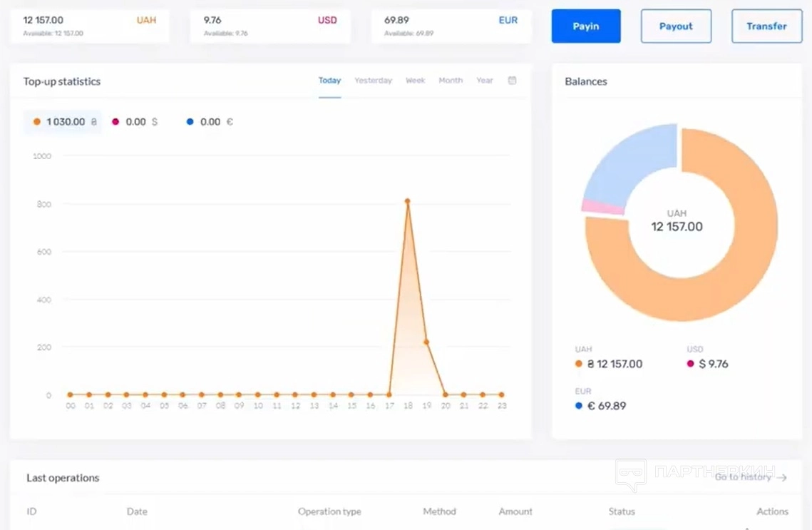Click the Payin button

[586, 26]
